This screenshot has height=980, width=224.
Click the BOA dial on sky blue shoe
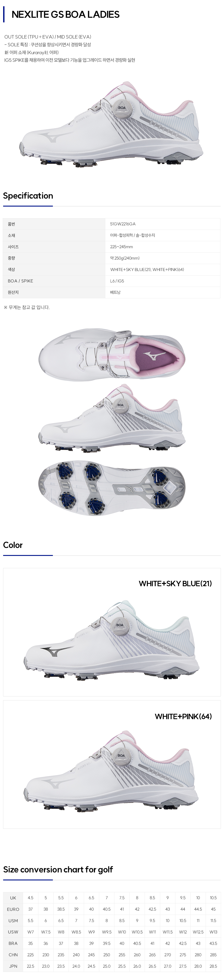[x=120, y=625]
